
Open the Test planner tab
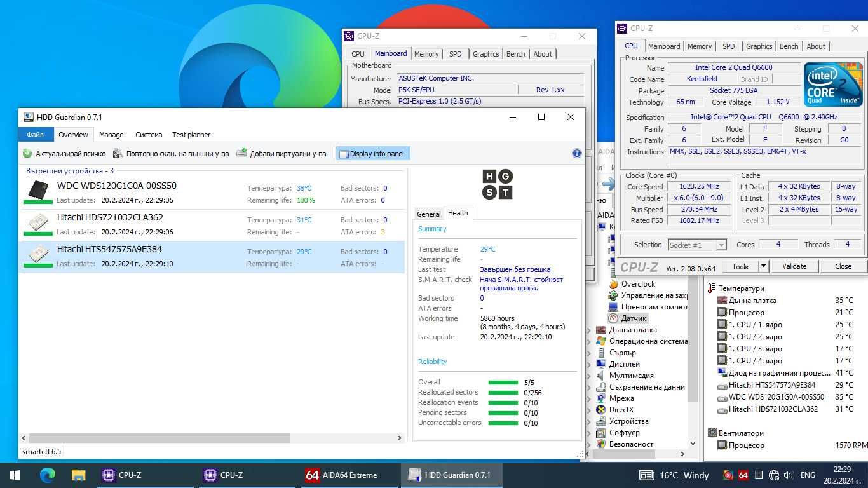pyautogui.click(x=191, y=135)
